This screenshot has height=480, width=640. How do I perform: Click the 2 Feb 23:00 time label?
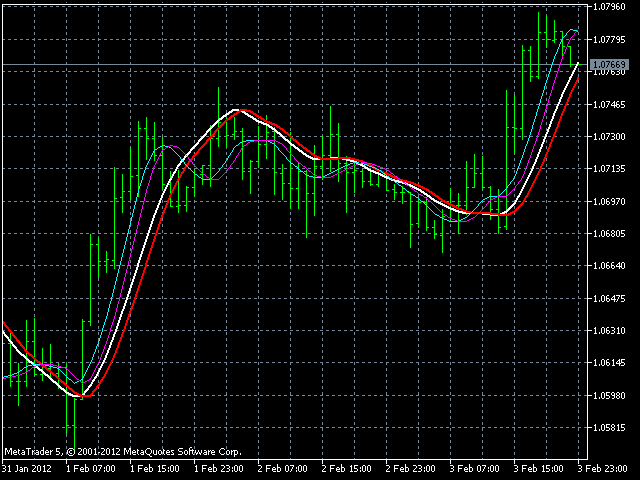pyautogui.click(x=412, y=468)
